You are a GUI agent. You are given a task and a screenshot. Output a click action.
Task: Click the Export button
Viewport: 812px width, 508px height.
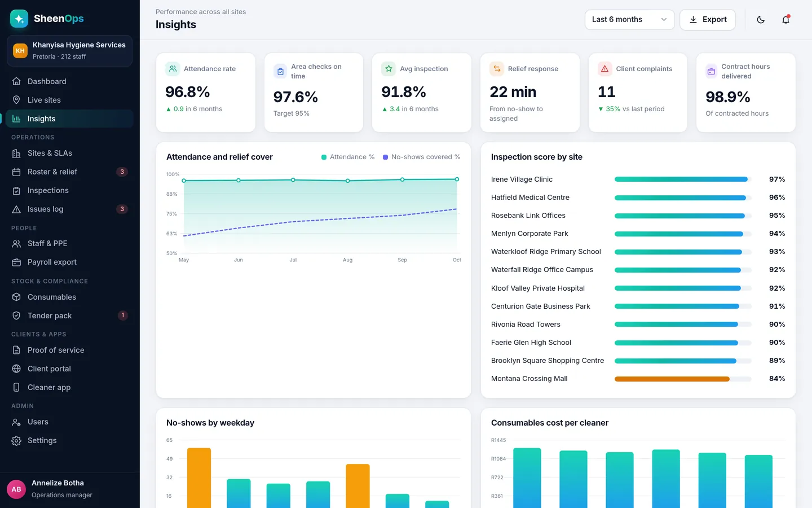[708, 20]
